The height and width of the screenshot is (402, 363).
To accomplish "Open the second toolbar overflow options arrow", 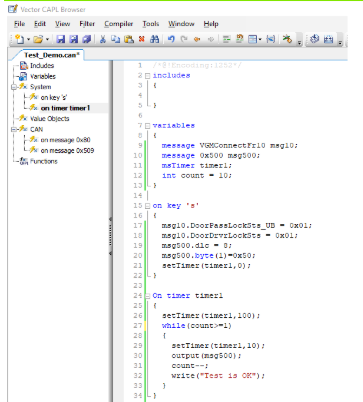I will 340,42.
